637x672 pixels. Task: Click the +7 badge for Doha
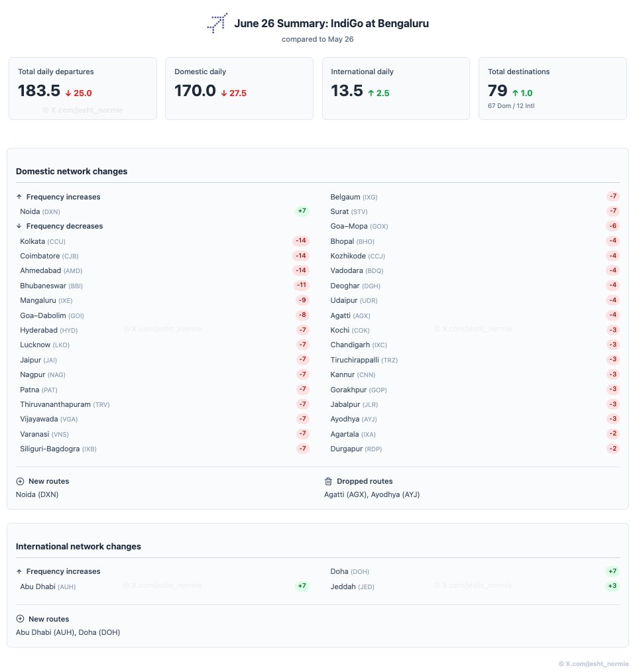point(612,571)
